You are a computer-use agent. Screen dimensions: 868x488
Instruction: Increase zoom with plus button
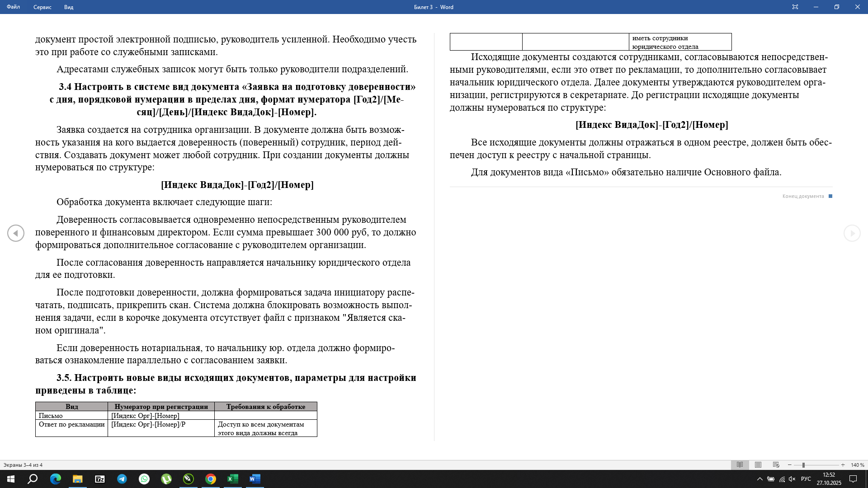(x=843, y=465)
